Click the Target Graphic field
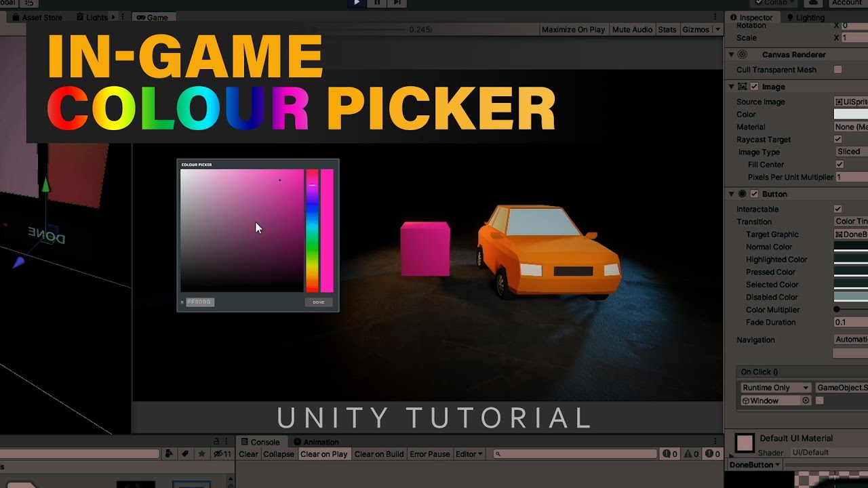 (x=851, y=235)
